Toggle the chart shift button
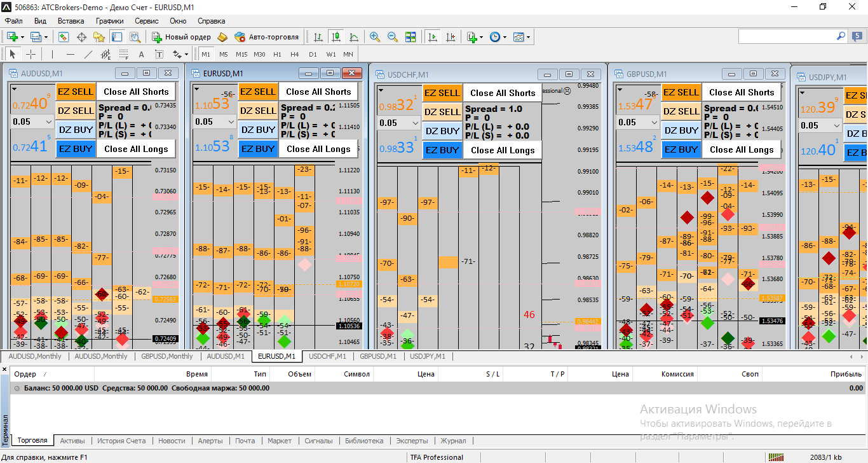 pos(451,37)
